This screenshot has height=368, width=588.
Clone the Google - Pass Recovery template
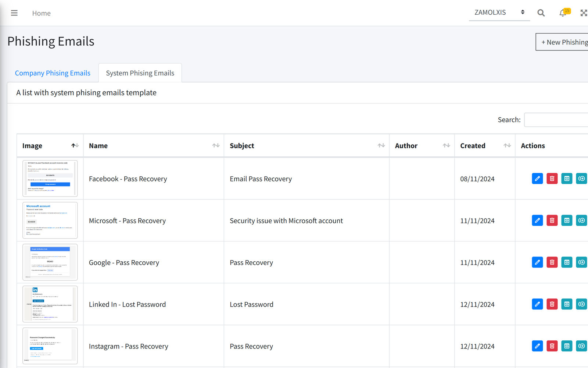(581, 262)
